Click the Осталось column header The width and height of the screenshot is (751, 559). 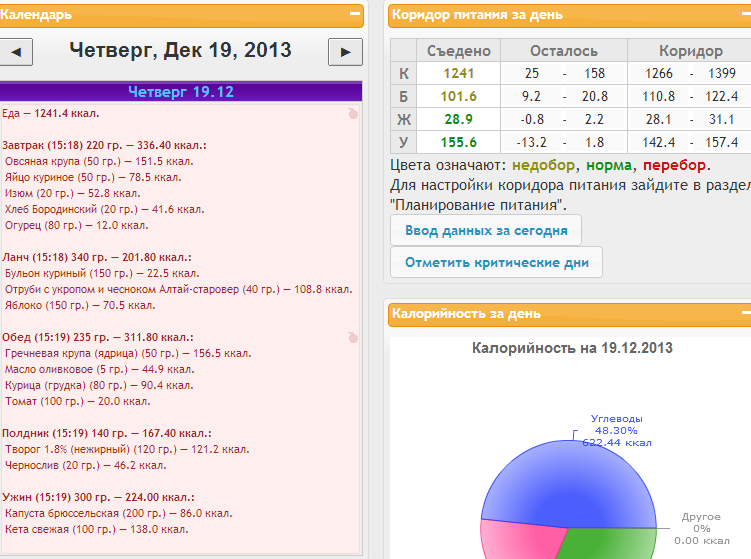[x=564, y=51]
